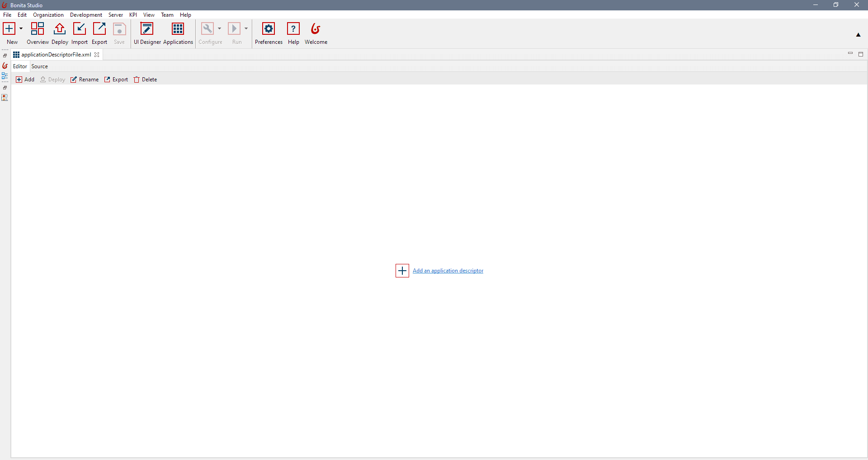Viewport: 868px width, 460px height.
Task: Delete the application descriptor
Action: tap(145, 79)
